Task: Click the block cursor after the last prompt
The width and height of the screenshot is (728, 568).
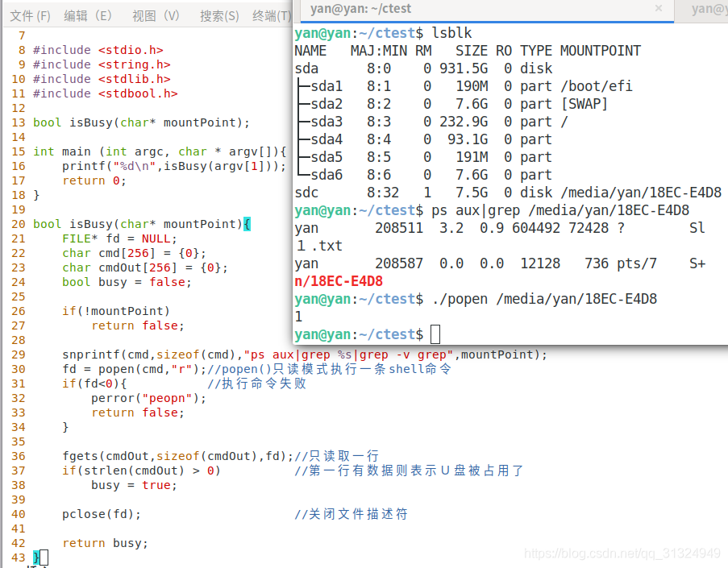Action: point(435,334)
